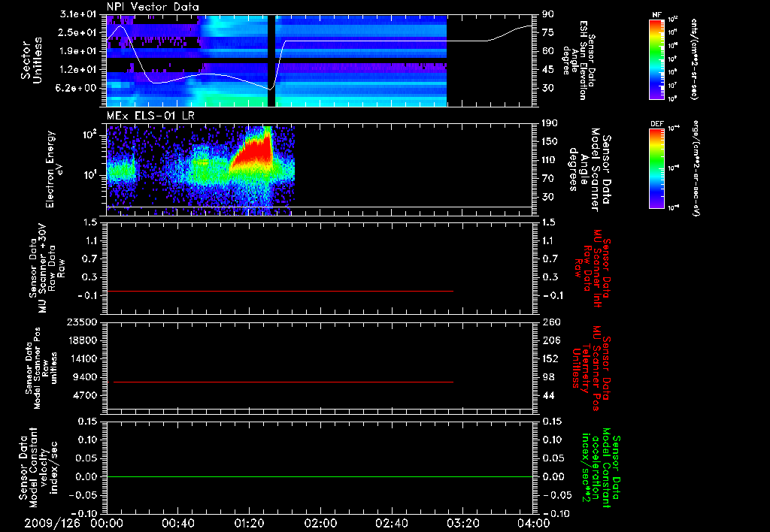Click the '70' scanner angle tick label
Image resolution: width=770 pixels, height=532 pixels.
pos(548,179)
